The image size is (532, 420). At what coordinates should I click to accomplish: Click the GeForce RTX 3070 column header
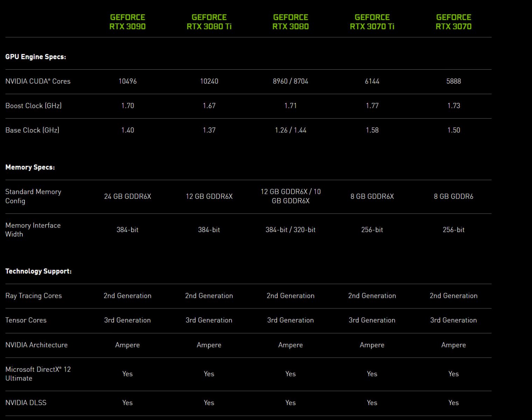pyautogui.click(x=454, y=22)
